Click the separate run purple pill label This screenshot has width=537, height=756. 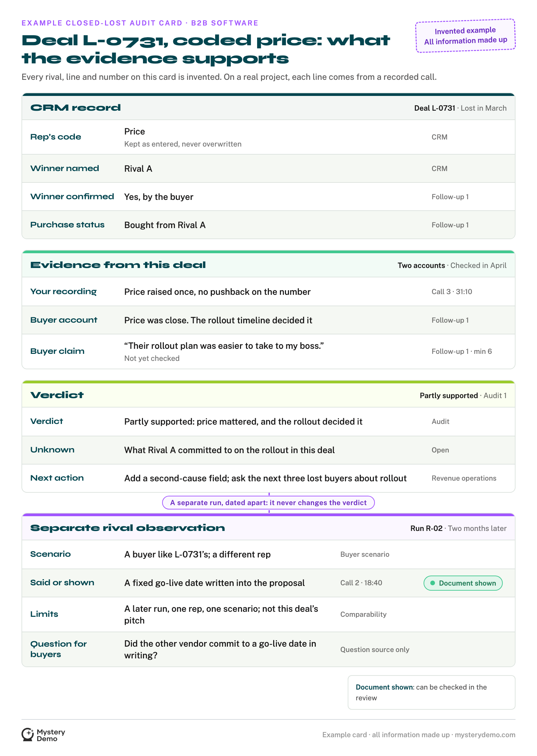pyautogui.click(x=268, y=502)
